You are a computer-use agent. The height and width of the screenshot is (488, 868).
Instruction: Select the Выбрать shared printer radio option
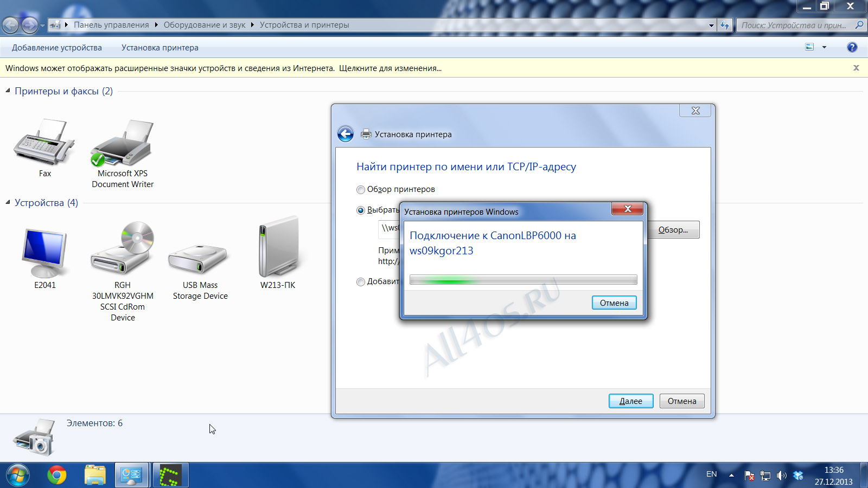(361, 210)
